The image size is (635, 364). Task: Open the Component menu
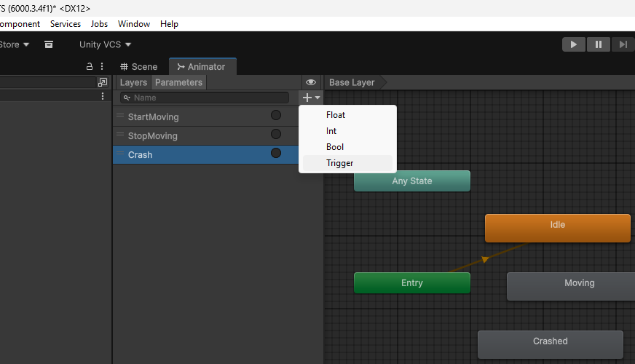20,24
